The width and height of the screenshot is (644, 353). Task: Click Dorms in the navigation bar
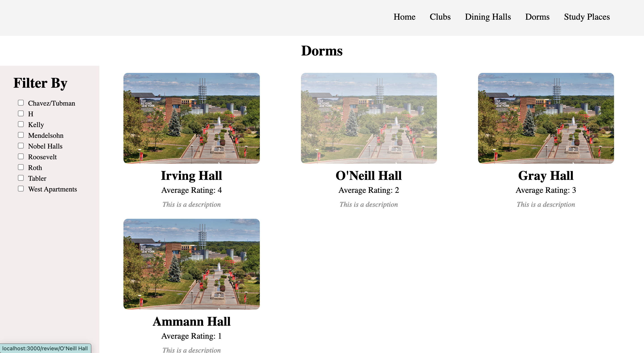pos(537,17)
